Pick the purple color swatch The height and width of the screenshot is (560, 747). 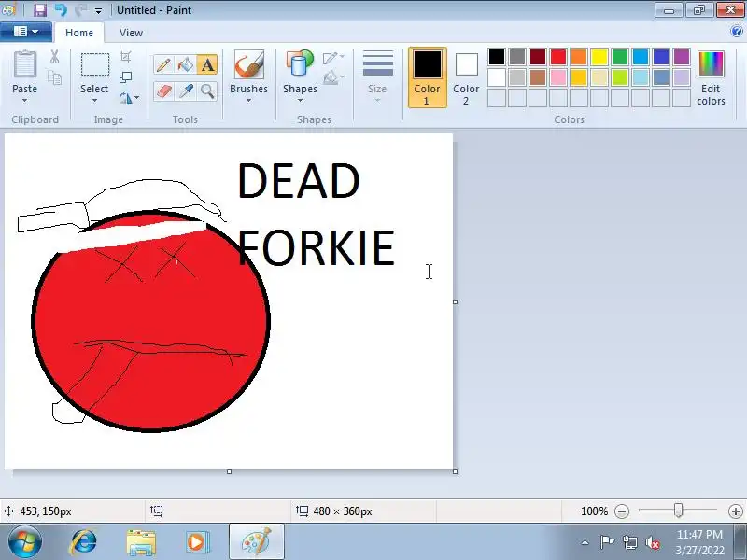pyautogui.click(x=682, y=57)
